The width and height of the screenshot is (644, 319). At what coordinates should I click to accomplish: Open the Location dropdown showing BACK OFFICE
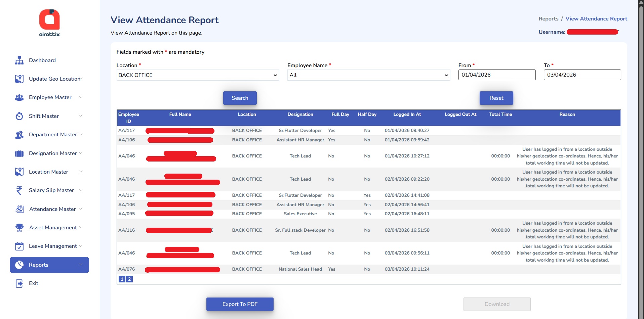click(198, 75)
